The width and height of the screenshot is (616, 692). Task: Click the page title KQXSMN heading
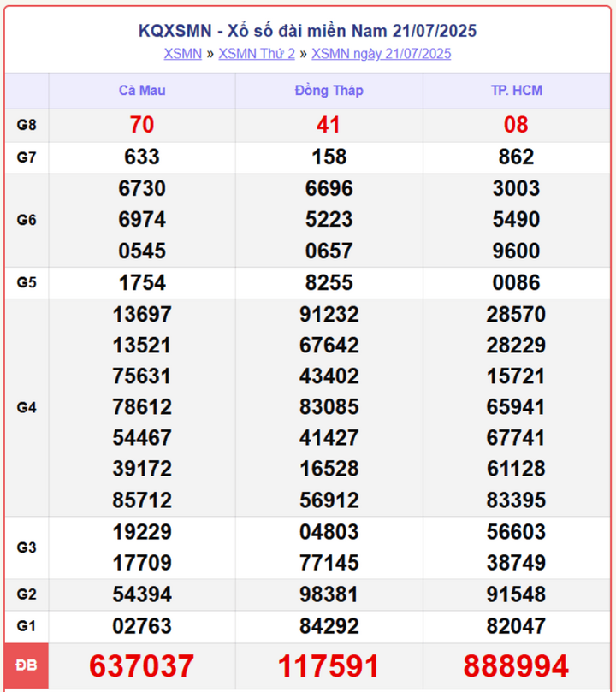[307, 31]
